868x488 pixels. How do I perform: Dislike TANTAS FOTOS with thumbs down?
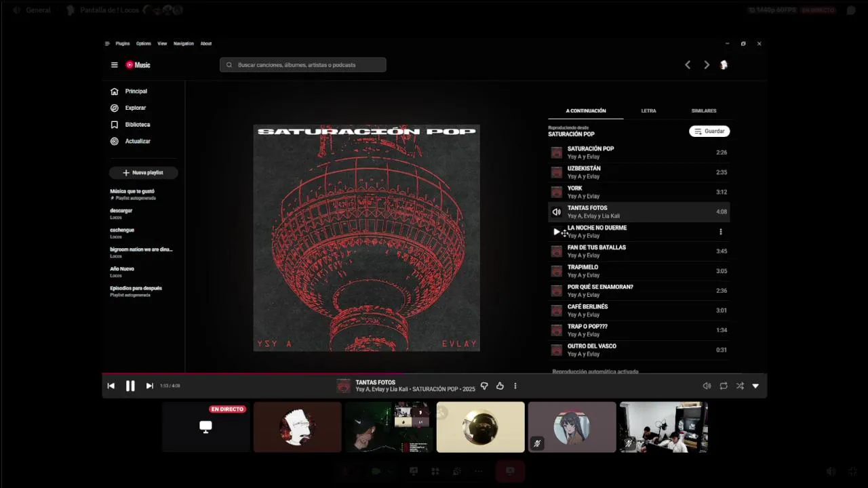pos(484,386)
